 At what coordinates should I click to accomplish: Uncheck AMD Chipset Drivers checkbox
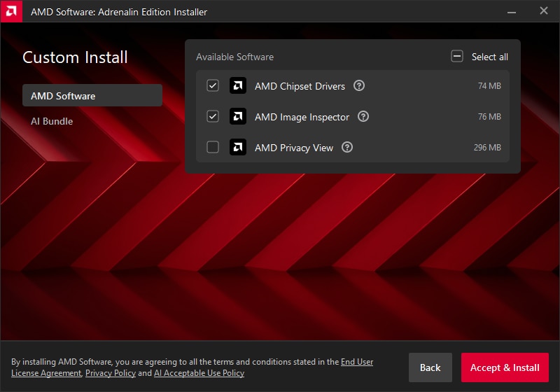point(213,86)
